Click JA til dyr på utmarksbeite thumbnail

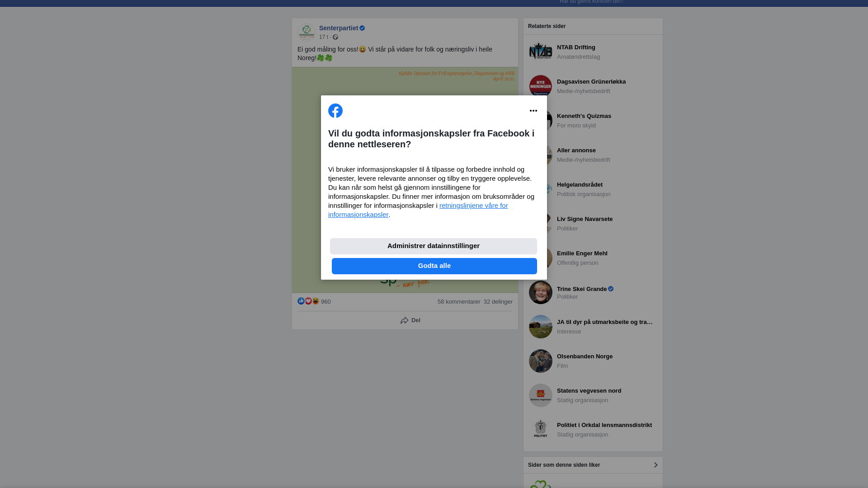(x=541, y=327)
